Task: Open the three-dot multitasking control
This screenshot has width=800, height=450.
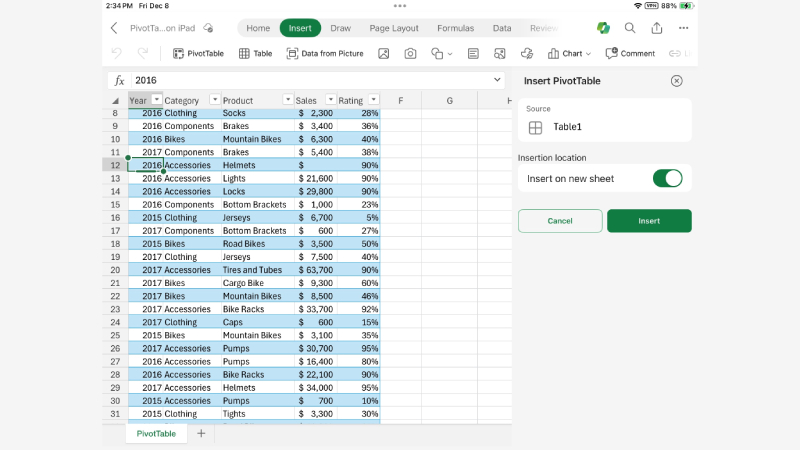Action: pyautogui.click(x=400, y=6)
